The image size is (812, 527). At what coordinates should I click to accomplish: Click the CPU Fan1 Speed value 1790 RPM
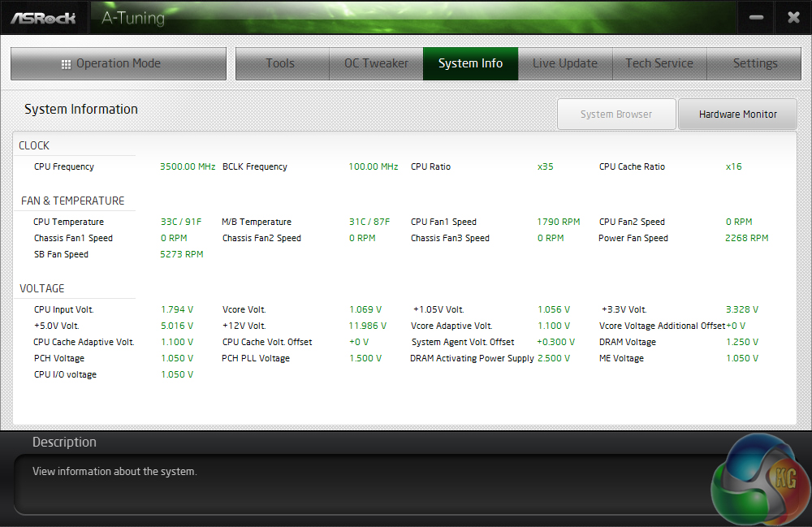[559, 222]
